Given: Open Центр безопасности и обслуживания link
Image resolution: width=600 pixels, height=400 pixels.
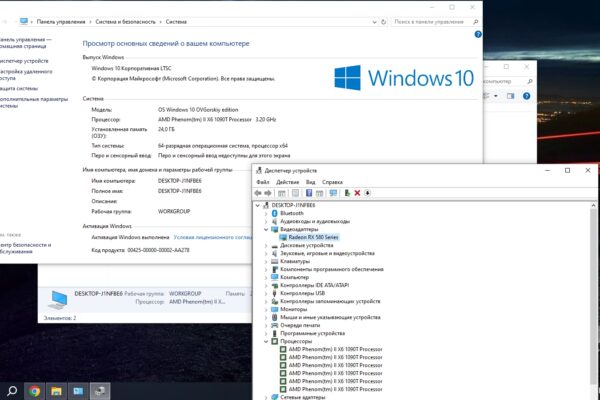Looking at the screenshot, I should [x=25, y=248].
